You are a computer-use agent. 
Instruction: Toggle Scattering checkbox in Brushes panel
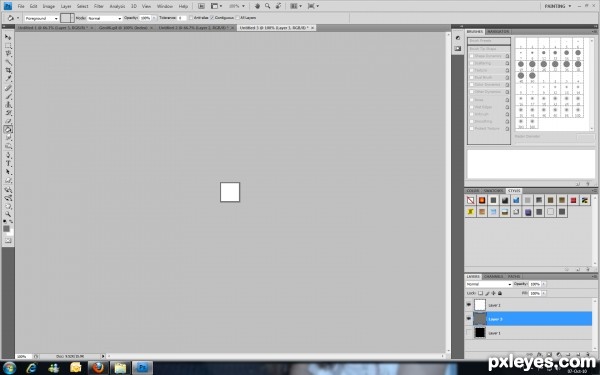pos(472,64)
